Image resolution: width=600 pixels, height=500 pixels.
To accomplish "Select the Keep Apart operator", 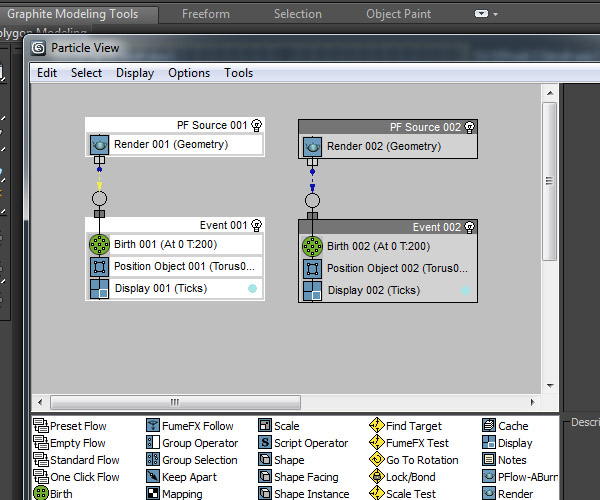I will click(x=181, y=477).
